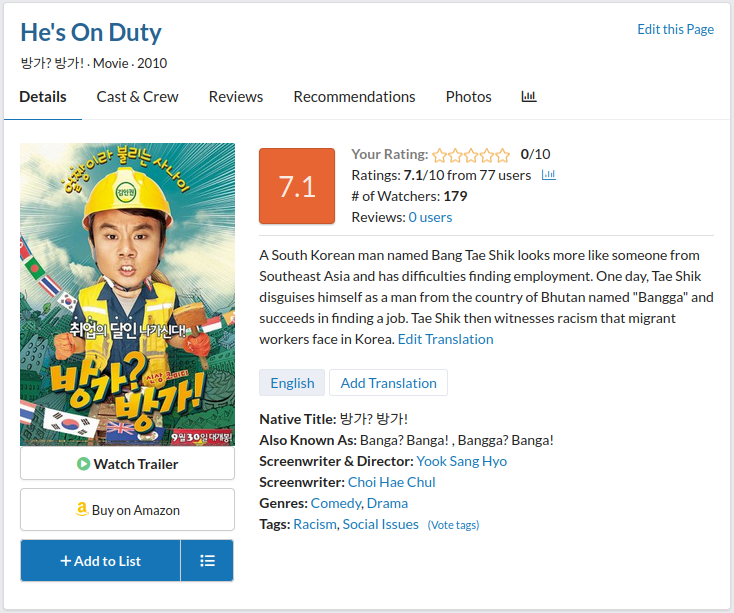This screenshot has height=613, width=734.
Task: Click the Also Known As text Banga? Banga!
Action: 404,440
